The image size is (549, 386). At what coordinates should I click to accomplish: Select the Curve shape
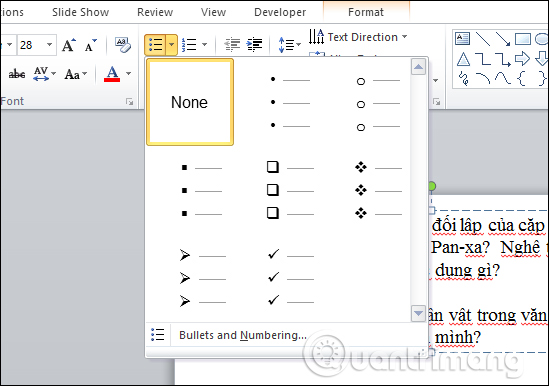(503, 78)
